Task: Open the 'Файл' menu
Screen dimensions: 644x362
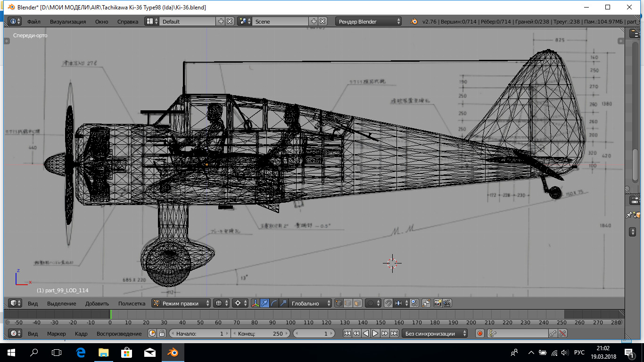Action: click(x=33, y=21)
